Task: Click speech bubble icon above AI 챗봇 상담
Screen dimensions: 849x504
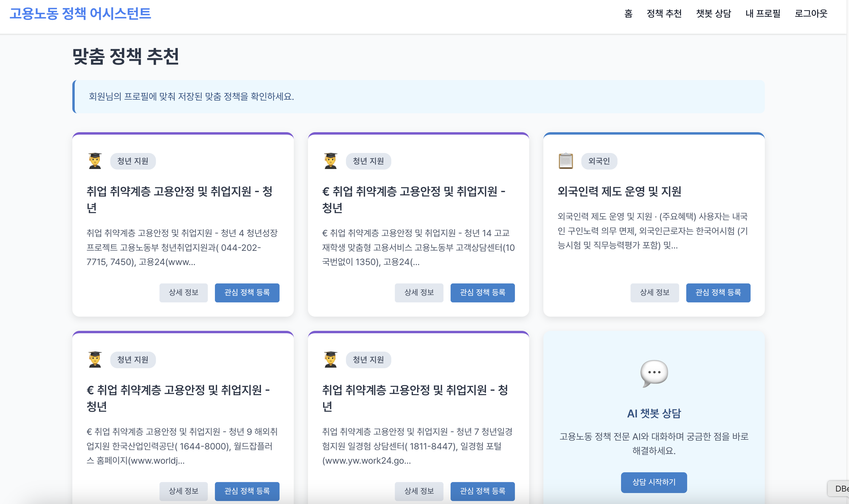Action: 654,373
